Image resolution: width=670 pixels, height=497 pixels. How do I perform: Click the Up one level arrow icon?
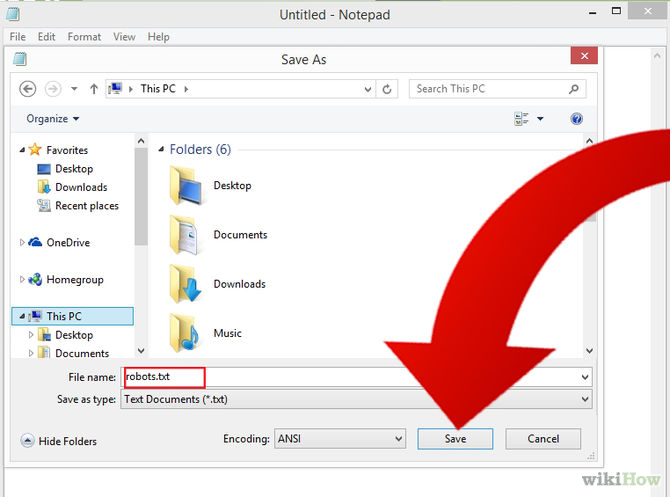click(x=95, y=89)
